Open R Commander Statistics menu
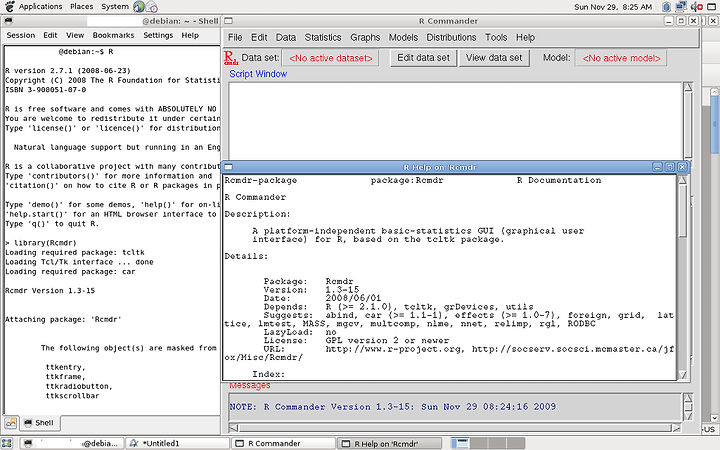This screenshot has height=450, width=720. [x=323, y=38]
